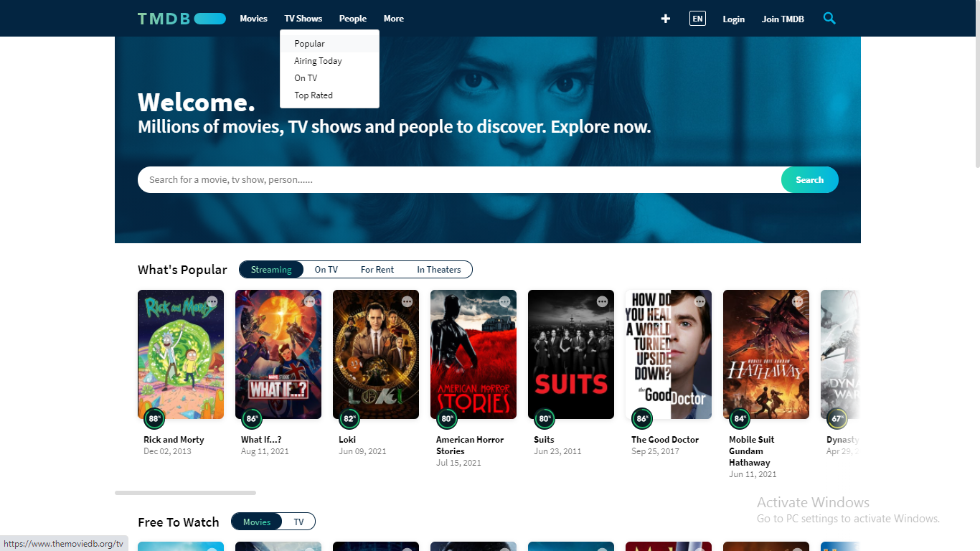The image size is (980, 551).
Task: Click The Good Doctor poster image
Action: 669,354
